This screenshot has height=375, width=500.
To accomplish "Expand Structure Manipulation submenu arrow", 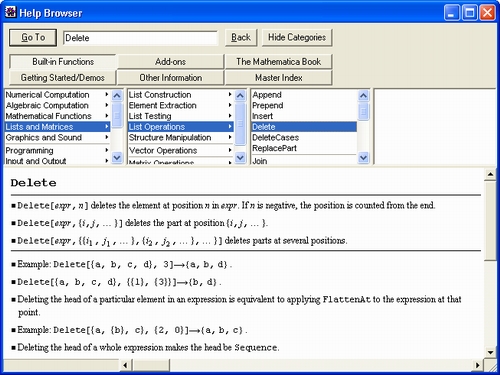I will click(x=230, y=137).
